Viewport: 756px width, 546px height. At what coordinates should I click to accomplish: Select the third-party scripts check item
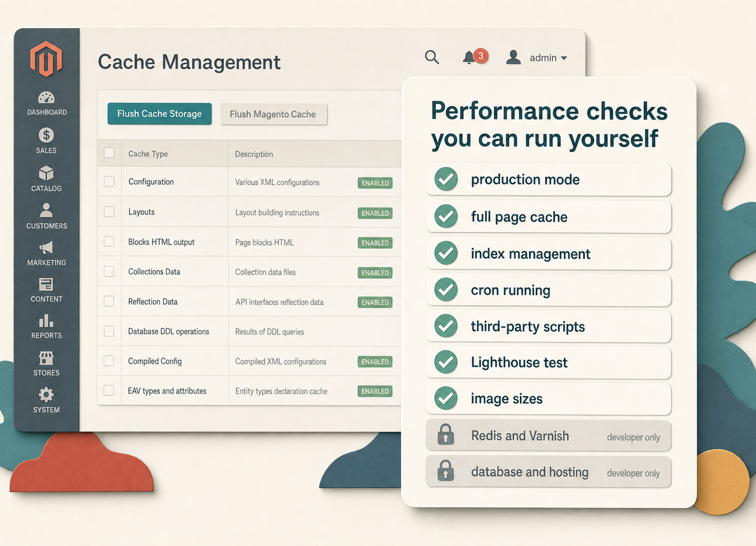click(x=549, y=326)
